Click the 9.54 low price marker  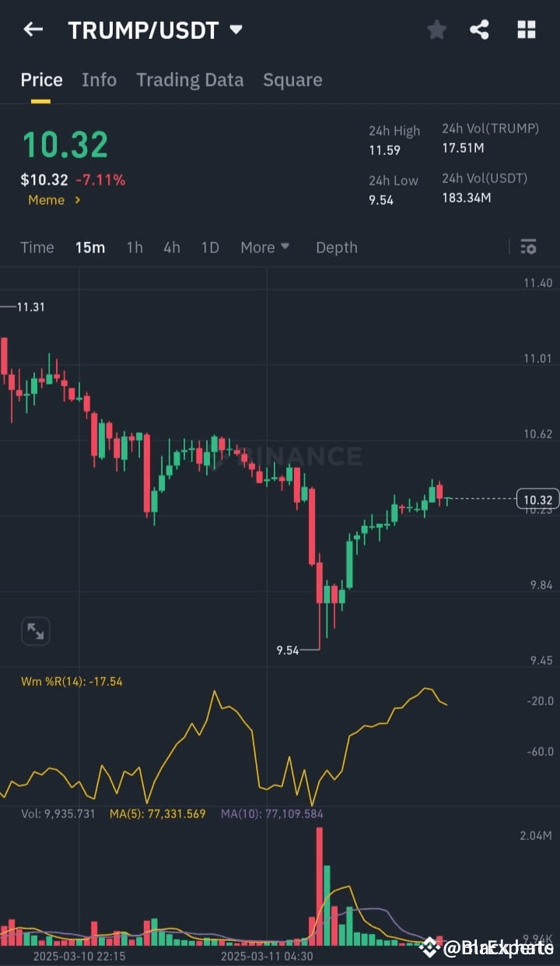pos(288,650)
